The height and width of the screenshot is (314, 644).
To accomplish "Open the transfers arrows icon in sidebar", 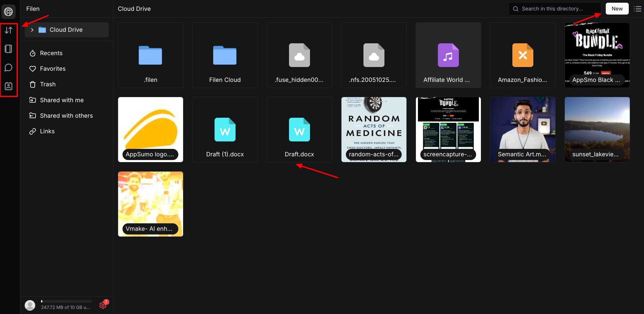I will click(8, 30).
